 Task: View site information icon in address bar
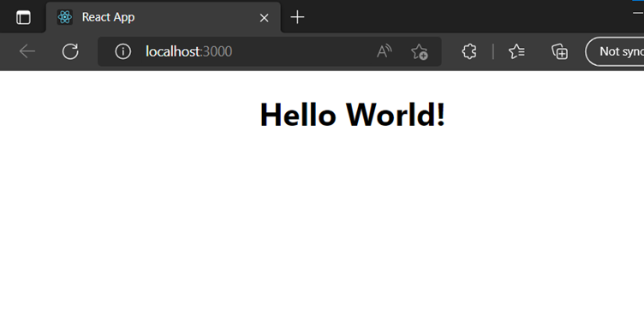122,51
